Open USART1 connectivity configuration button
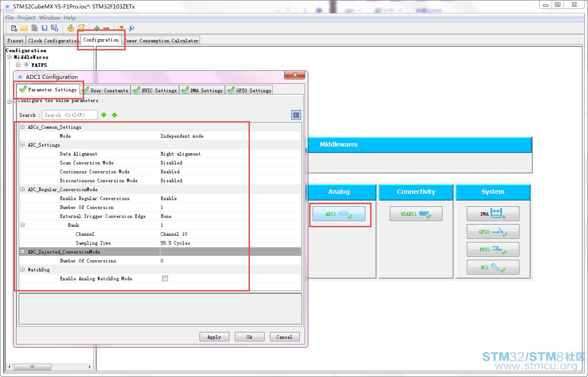588x377 pixels. [416, 214]
